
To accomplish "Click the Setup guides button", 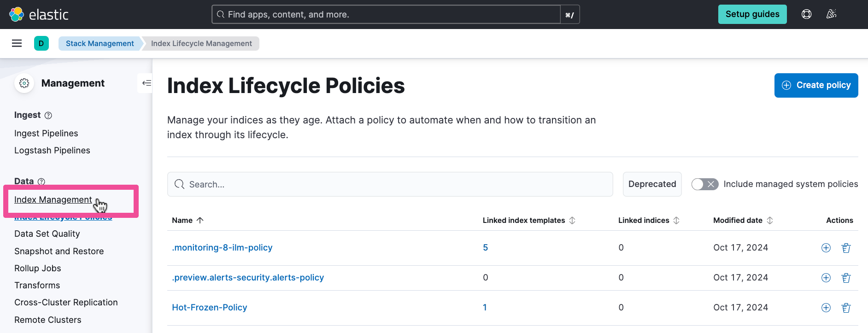I will pos(752,14).
